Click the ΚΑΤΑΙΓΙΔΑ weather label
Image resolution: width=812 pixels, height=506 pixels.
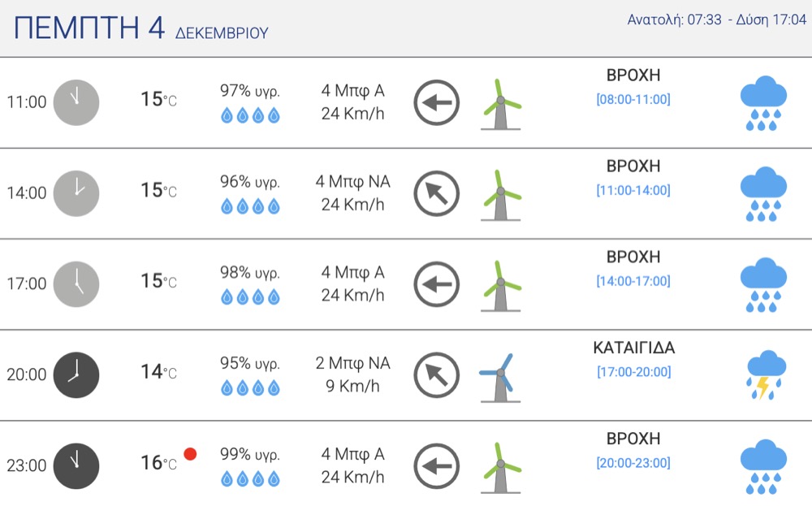pyautogui.click(x=633, y=348)
